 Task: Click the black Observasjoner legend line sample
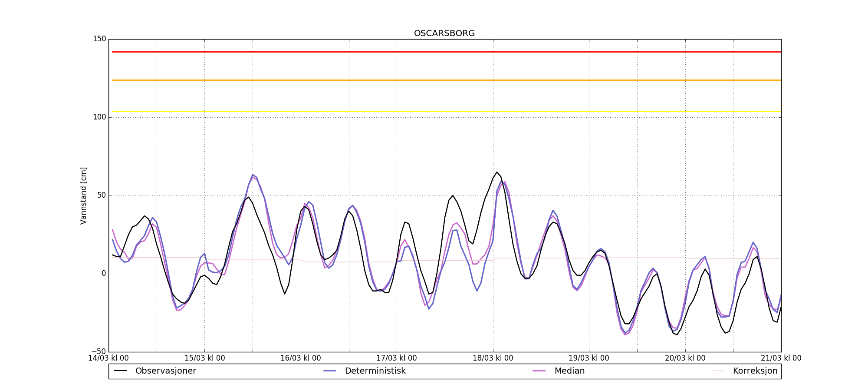[x=120, y=371]
